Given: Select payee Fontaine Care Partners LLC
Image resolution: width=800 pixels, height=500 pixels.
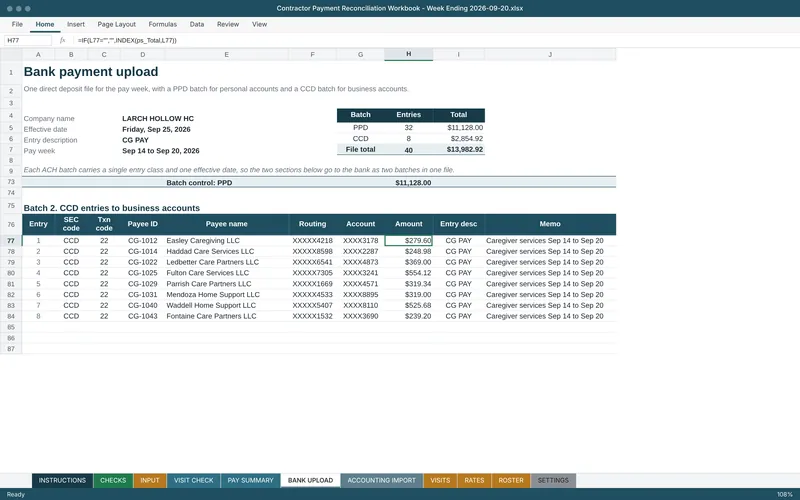Looking at the screenshot, I should pos(227,316).
